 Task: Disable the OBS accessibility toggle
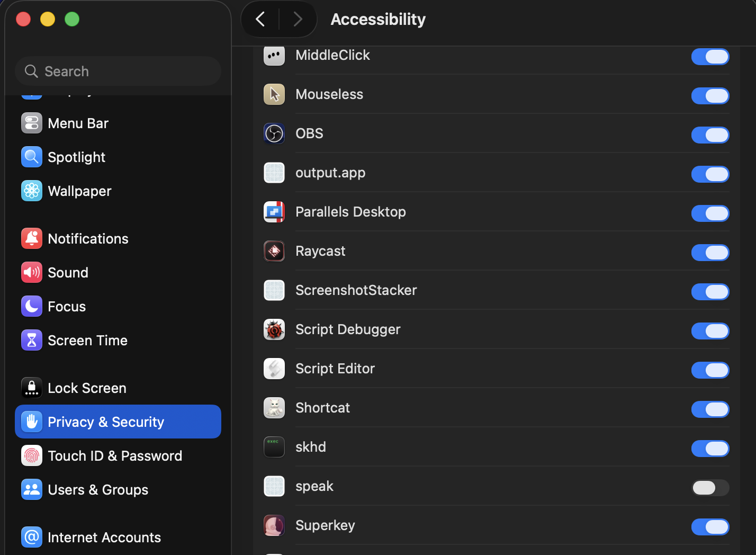coord(710,135)
